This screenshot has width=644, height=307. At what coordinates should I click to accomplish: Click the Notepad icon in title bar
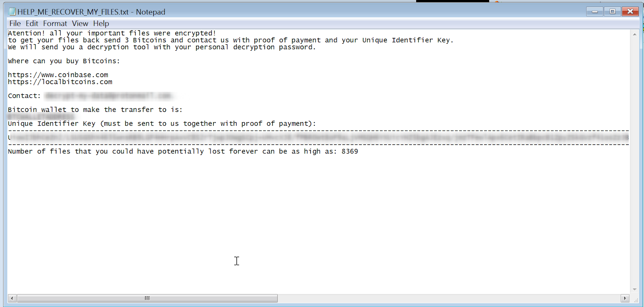tap(12, 11)
